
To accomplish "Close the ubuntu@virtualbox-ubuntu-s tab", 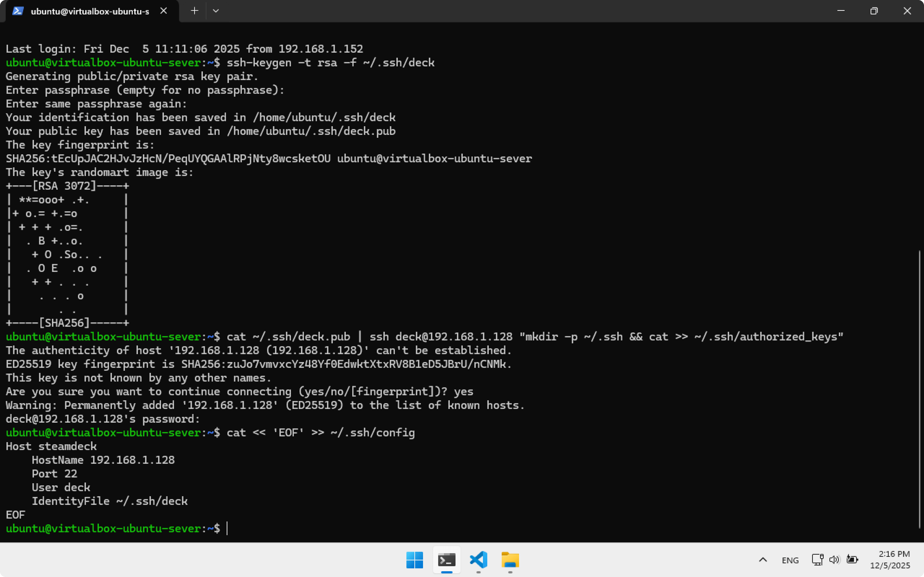I will point(164,11).
